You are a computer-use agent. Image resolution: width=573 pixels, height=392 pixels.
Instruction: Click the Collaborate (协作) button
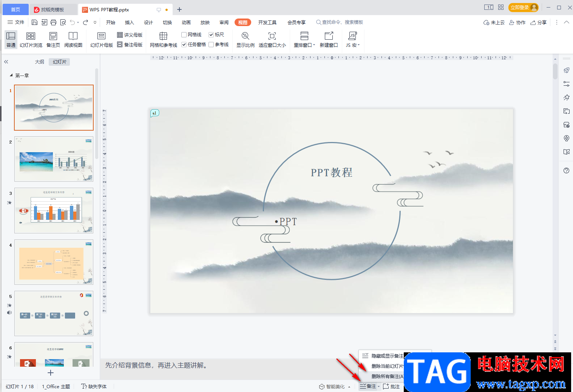tap(517, 22)
